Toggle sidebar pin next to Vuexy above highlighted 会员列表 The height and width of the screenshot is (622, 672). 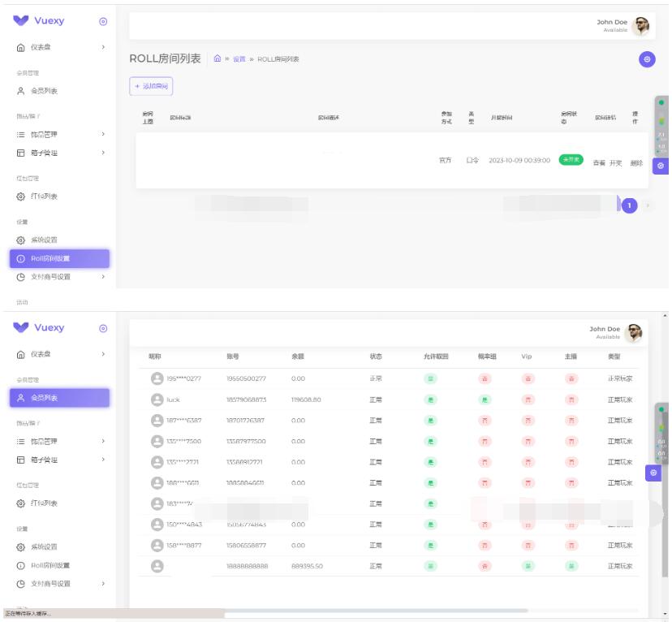coord(102,328)
